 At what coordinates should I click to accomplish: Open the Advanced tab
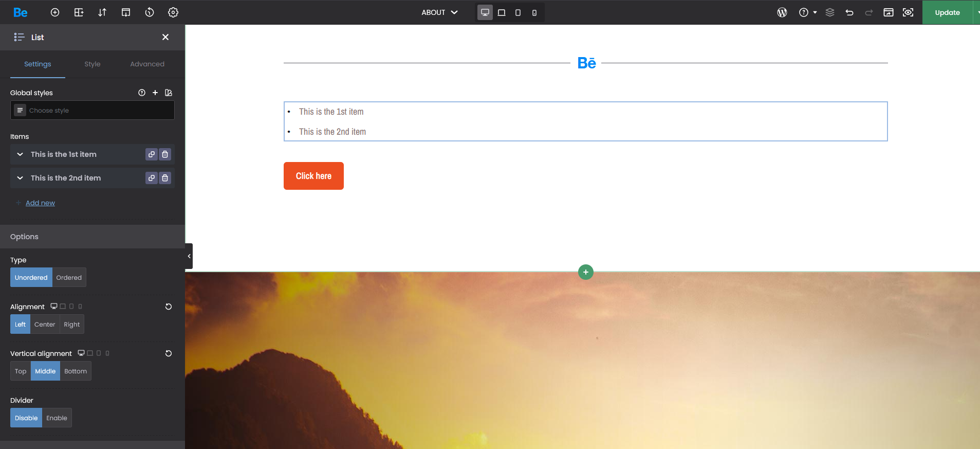(x=147, y=64)
